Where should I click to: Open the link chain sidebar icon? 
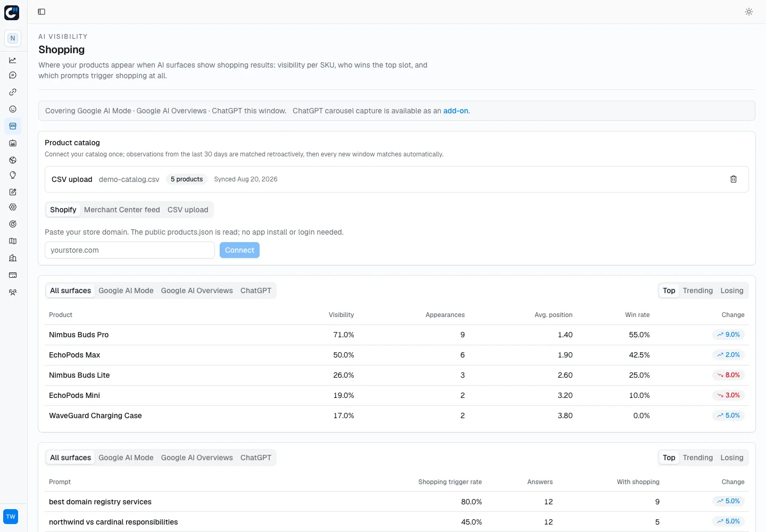pos(13,92)
